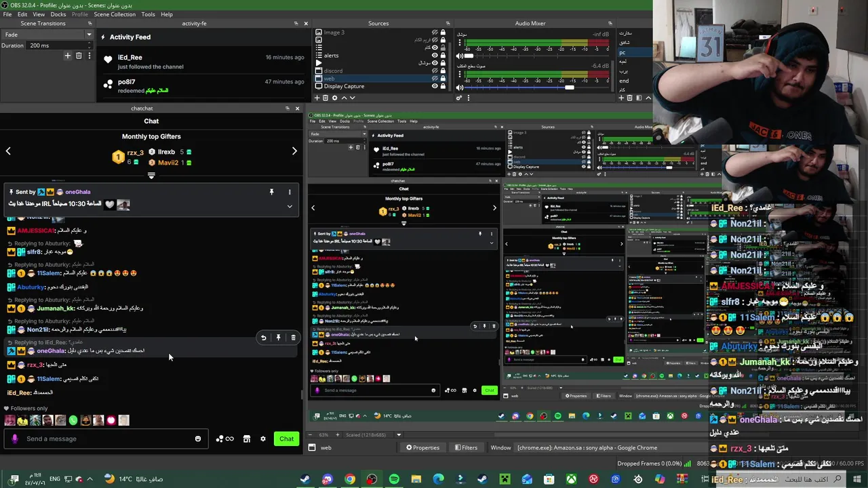Viewport: 868px width, 488px height.
Task: Add a new scene transition with plus
Action: tap(67, 56)
